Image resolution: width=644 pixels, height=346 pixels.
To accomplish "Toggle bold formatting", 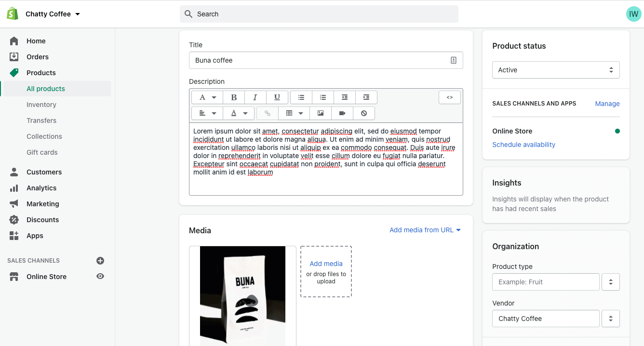I will coord(234,97).
